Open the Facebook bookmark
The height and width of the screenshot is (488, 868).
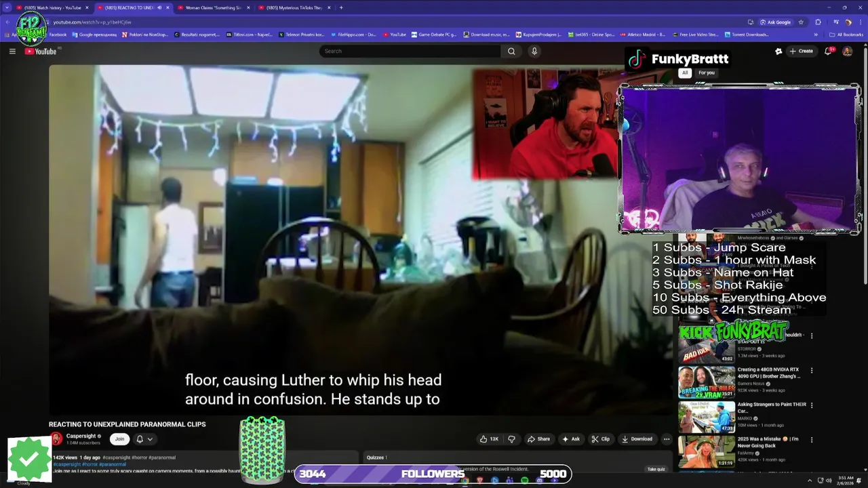(58, 35)
